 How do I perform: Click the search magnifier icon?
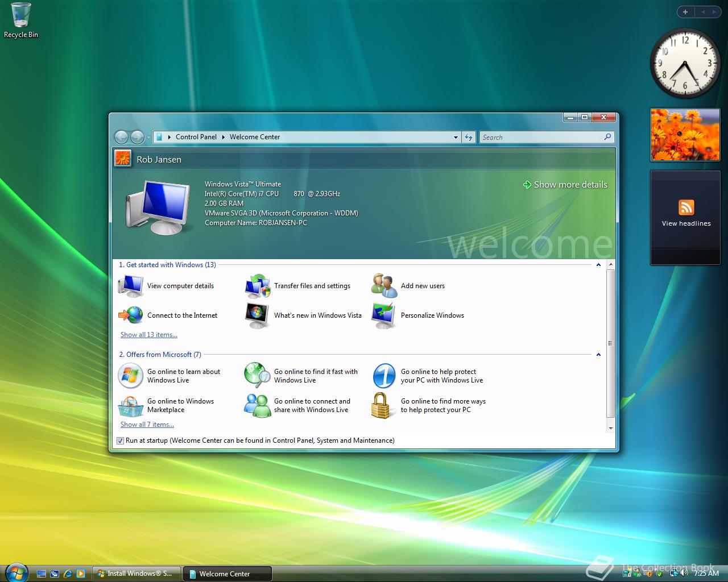[607, 137]
